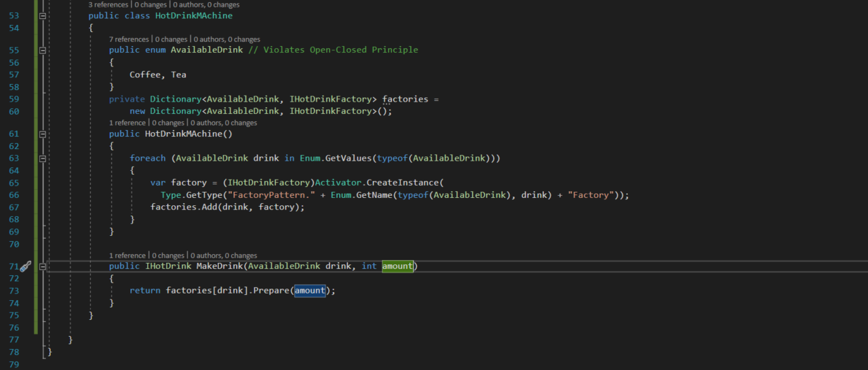Click highlighted 'amount' parameter on line 71

click(x=397, y=266)
